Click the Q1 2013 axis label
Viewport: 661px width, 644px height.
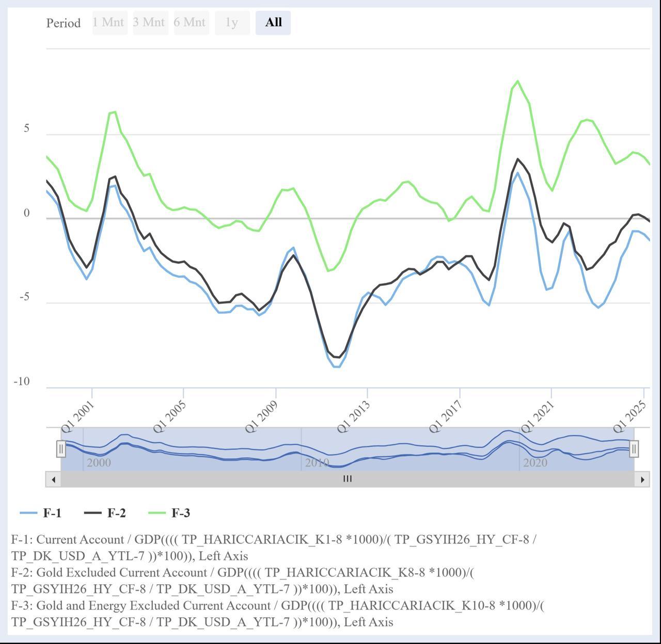pyautogui.click(x=354, y=417)
